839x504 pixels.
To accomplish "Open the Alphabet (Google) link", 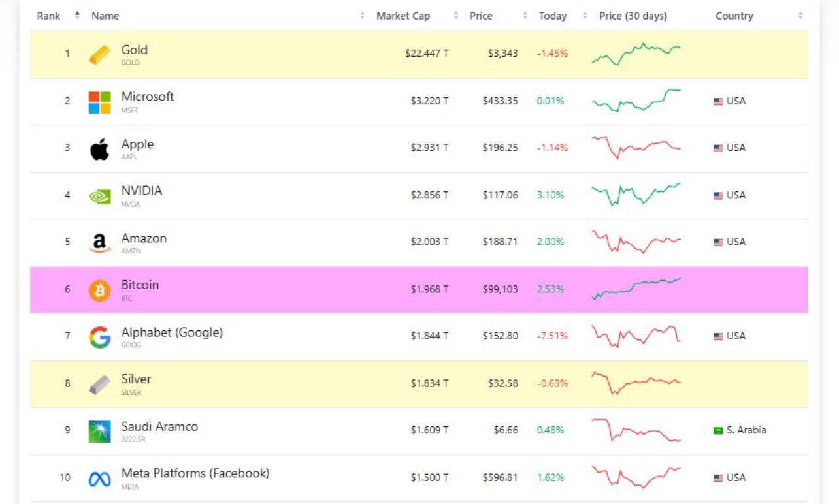I will coord(172,332).
